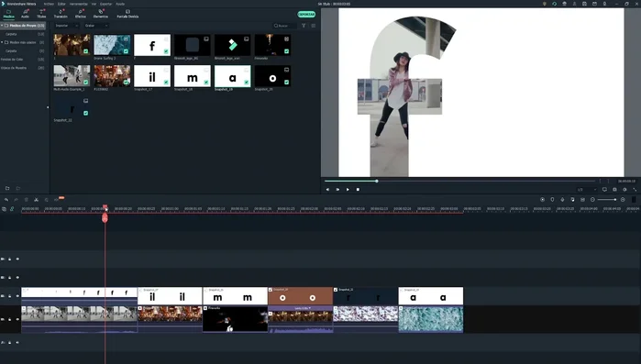Screen dimensions: 641x364
Task: Select the Snapshot_18 'm' thumbnail
Action: (x=193, y=75)
